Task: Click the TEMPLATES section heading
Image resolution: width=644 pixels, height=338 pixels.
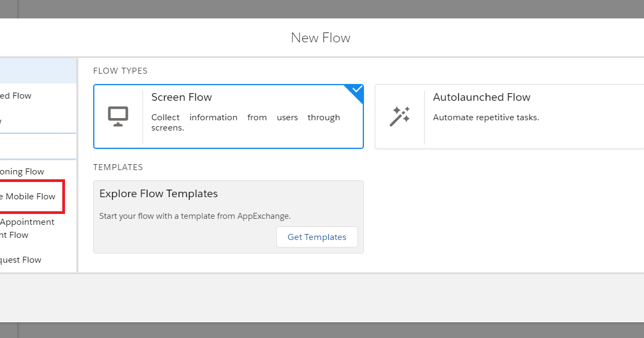Action: click(118, 167)
